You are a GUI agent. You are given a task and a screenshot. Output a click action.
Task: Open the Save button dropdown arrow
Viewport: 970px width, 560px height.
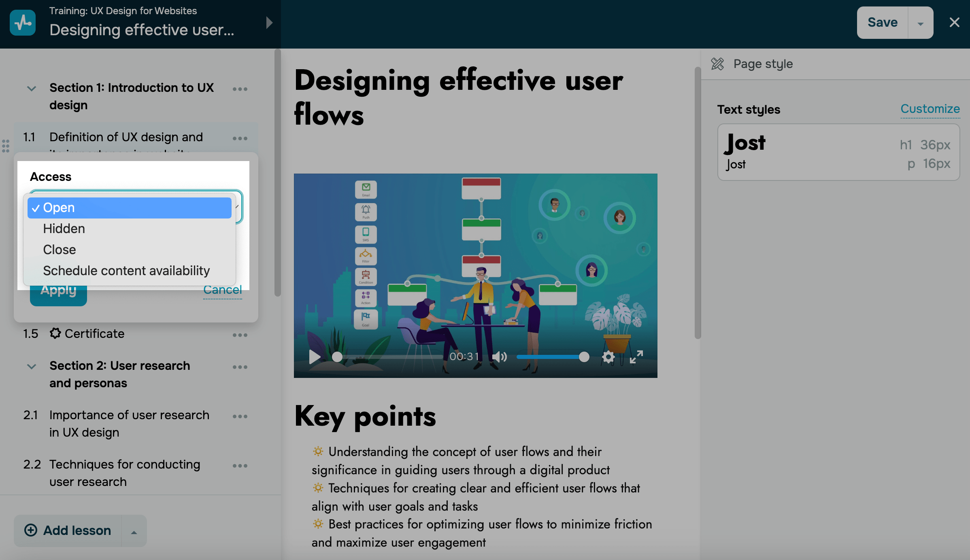(920, 23)
